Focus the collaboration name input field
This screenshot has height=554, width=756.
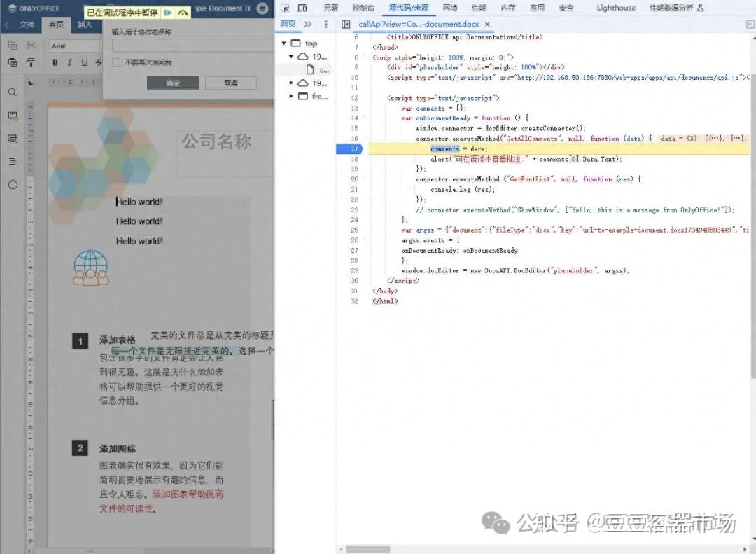(x=193, y=46)
